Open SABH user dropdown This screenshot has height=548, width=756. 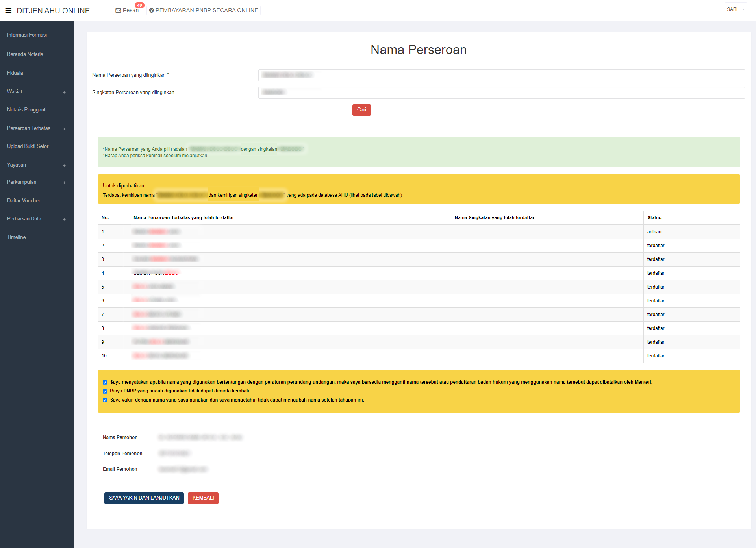pyautogui.click(x=735, y=9)
